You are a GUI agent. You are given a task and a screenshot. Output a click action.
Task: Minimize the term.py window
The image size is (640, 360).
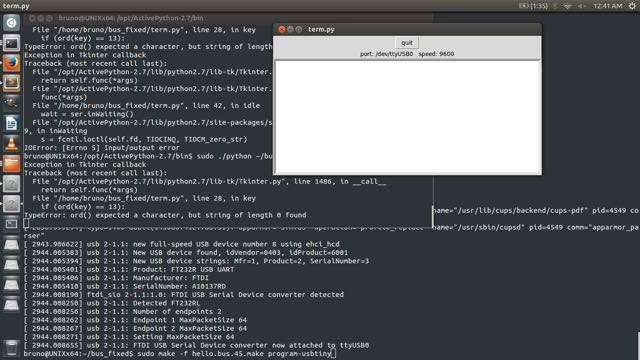[290, 29]
